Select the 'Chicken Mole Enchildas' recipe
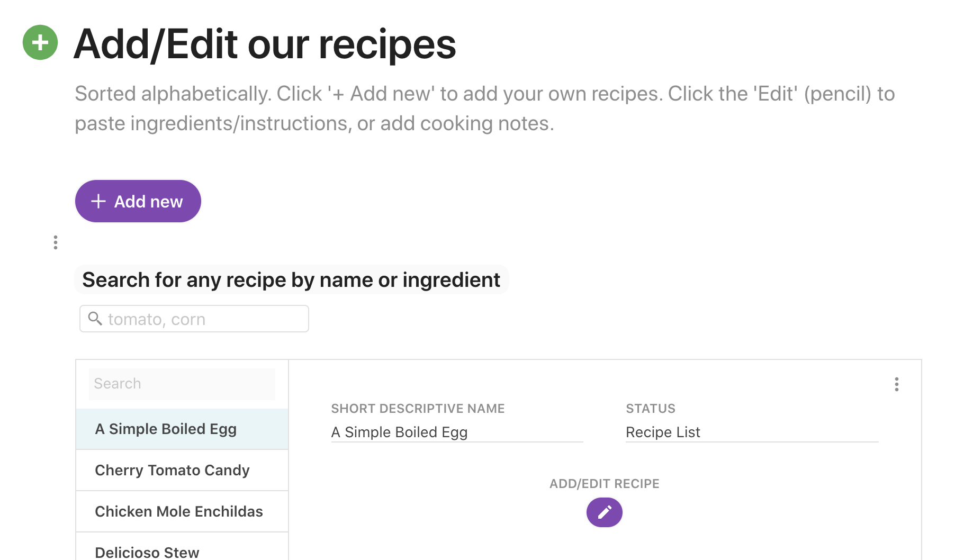Image resolution: width=955 pixels, height=560 pixels. (182, 511)
